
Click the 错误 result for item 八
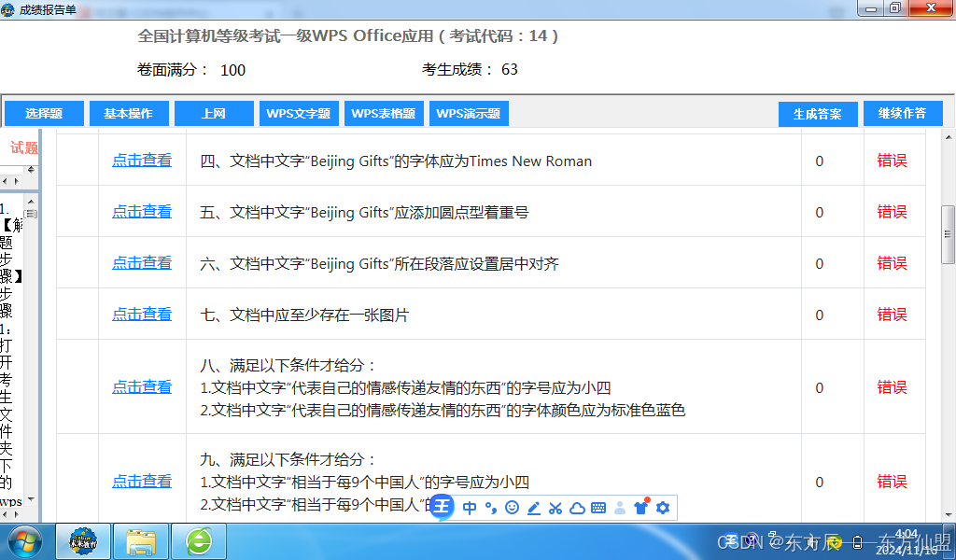coord(892,387)
